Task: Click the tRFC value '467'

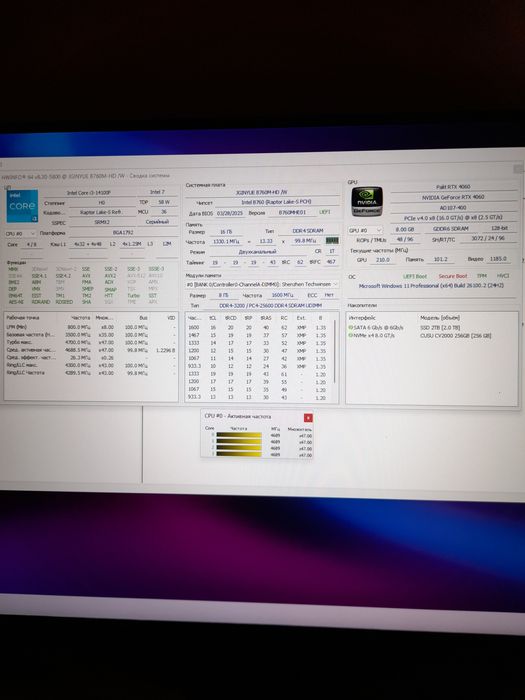Action: coord(330,262)
